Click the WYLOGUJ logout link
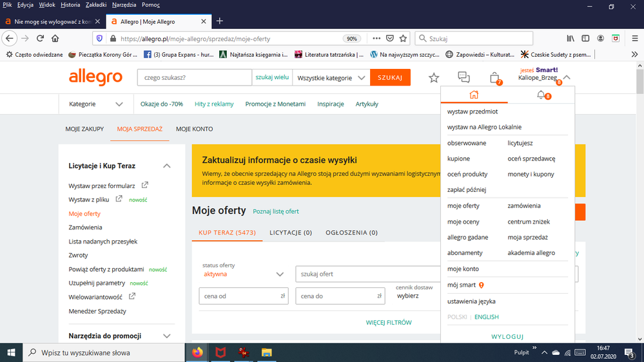 (x=507, y=337)
